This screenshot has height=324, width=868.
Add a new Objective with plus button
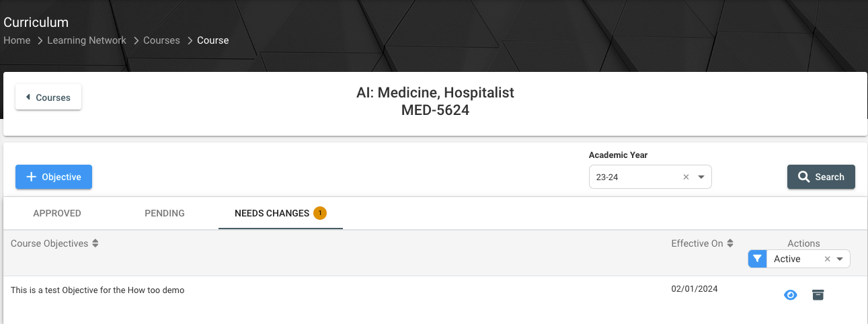coord(54,177)
